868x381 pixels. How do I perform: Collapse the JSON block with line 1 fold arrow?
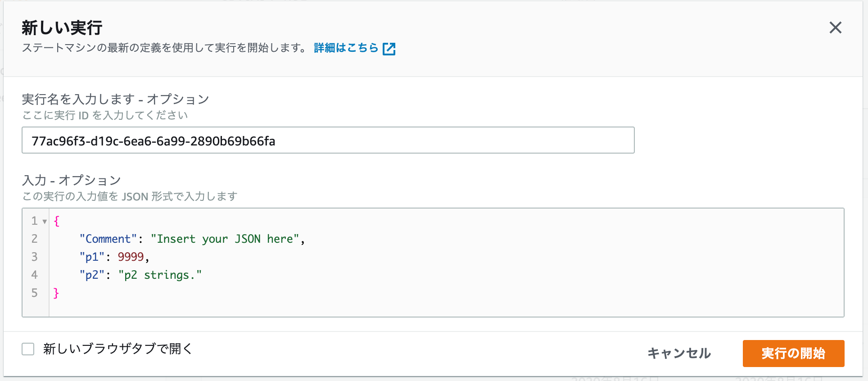45,221
